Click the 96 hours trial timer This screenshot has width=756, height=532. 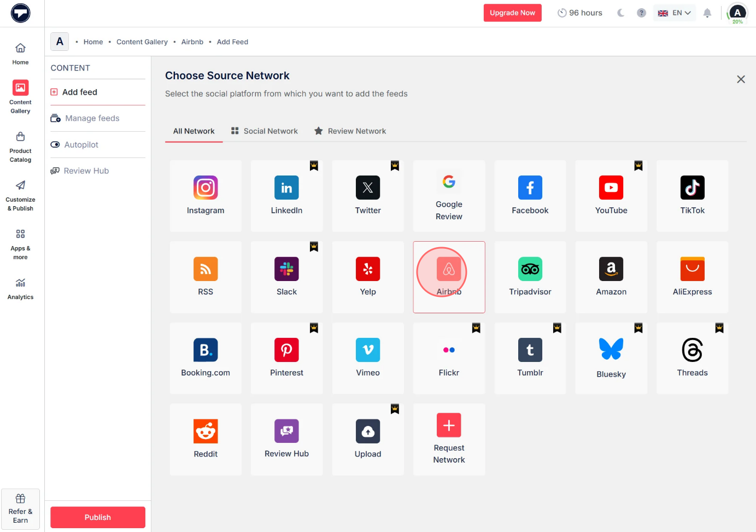(580, 13)
